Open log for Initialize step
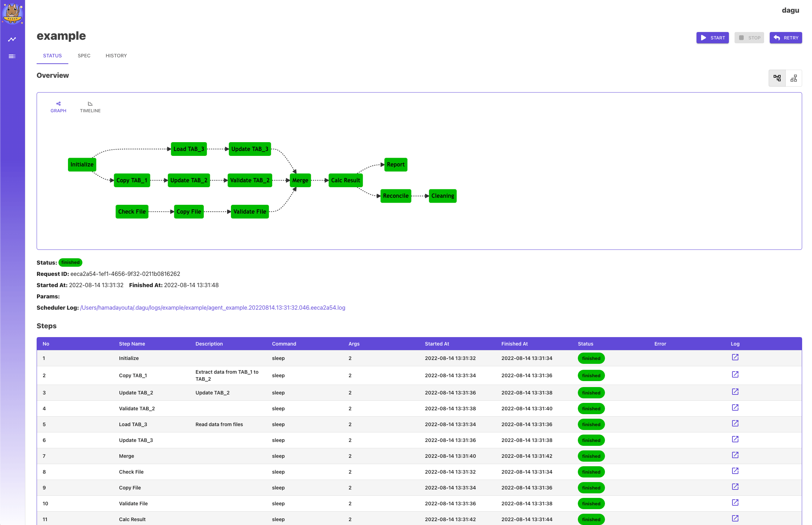Image resolution: width=812 pixels, height=525 pixels. [735, 358]
